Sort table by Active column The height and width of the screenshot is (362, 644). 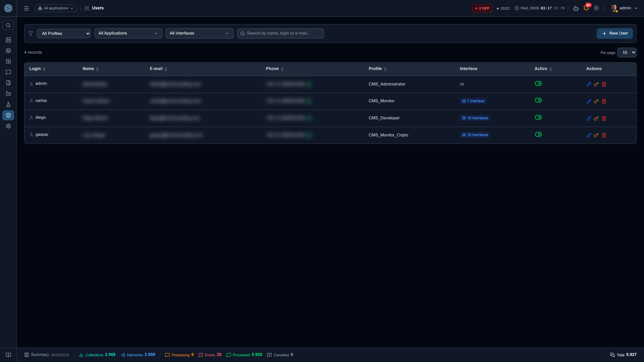click(543, 69)
